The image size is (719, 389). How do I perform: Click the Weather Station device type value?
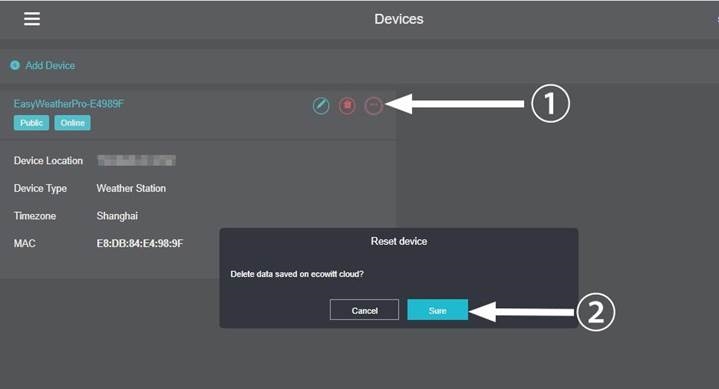click(x=131, y=188)
